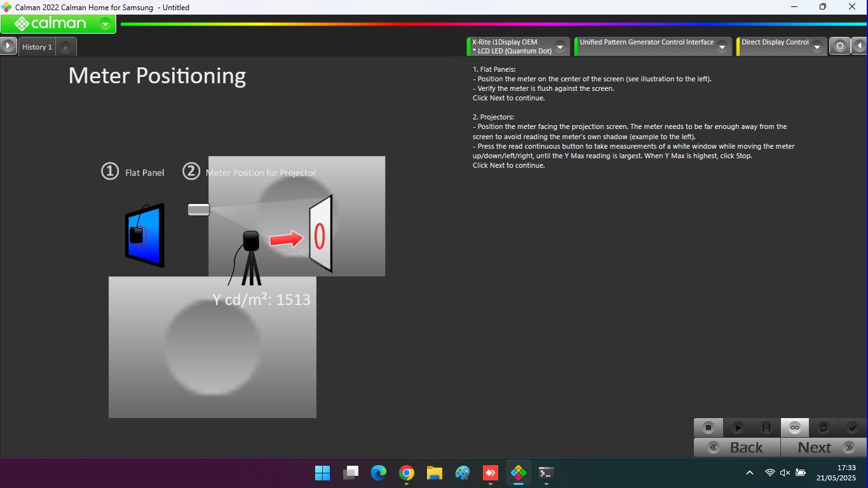Open the Calman main menu dropdown
This screenshot has height=488, width=868.
click(105, 24)
